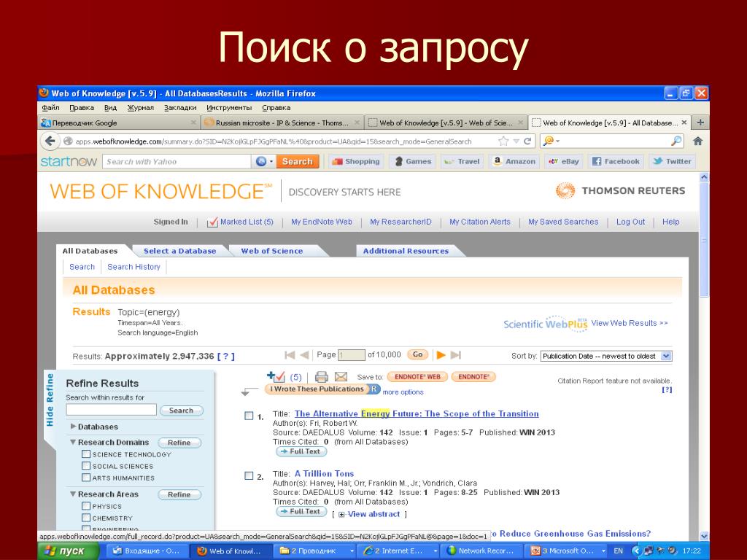Click the Go page button

[417, 354]
